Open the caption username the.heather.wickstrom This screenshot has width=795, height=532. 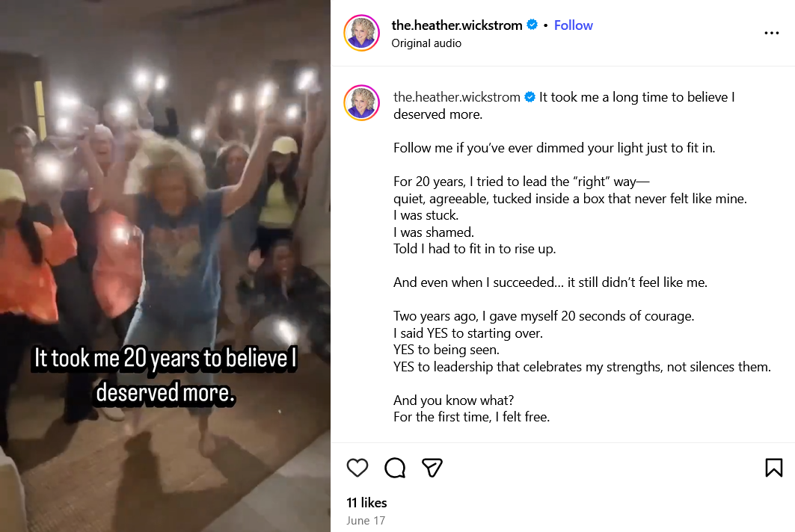coord(458,97)
